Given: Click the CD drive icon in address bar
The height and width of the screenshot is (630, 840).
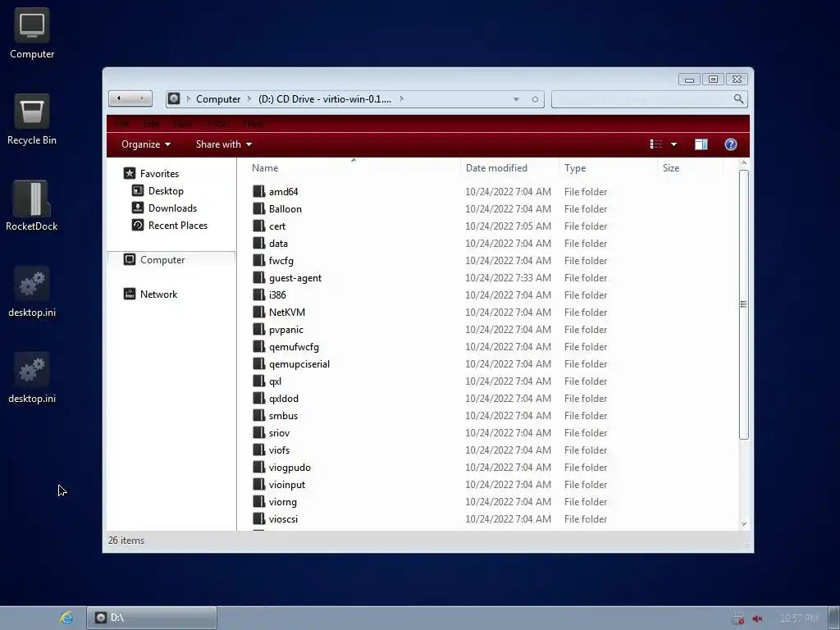Looking at the screenshot, I should pyautogui.click(x=174, y=98).
